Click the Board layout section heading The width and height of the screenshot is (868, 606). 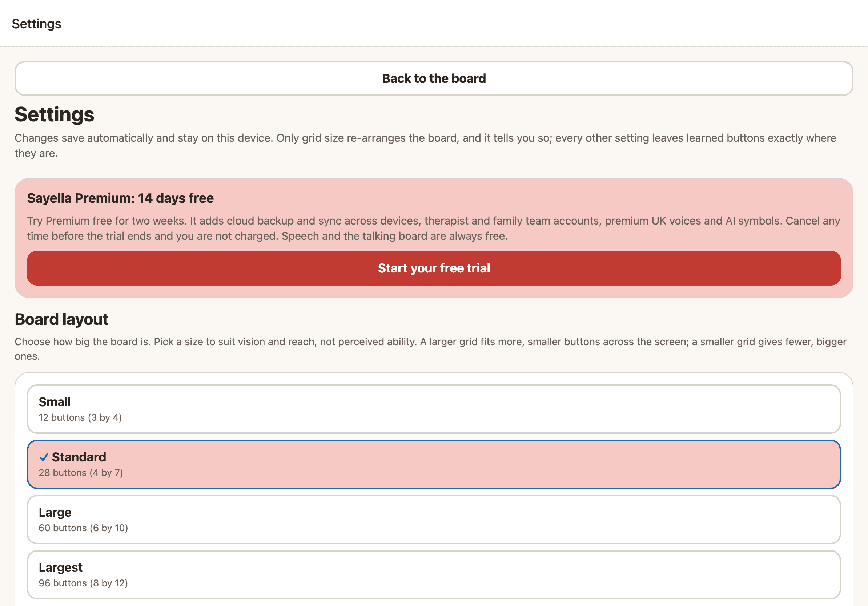pyautogui.click(x=61, y=319)
